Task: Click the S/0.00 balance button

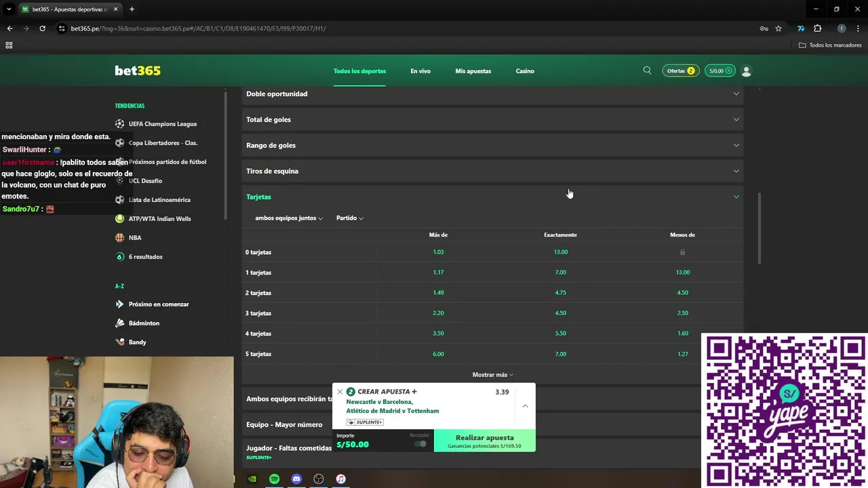Action: tap(720, 70)
